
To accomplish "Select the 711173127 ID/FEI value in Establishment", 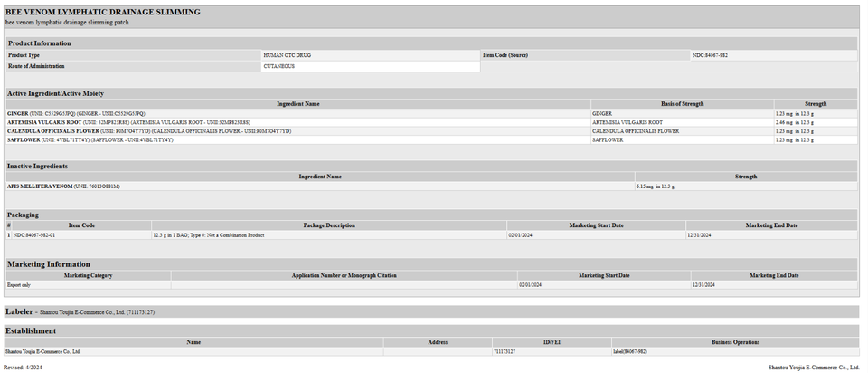I will coord(505,351).
